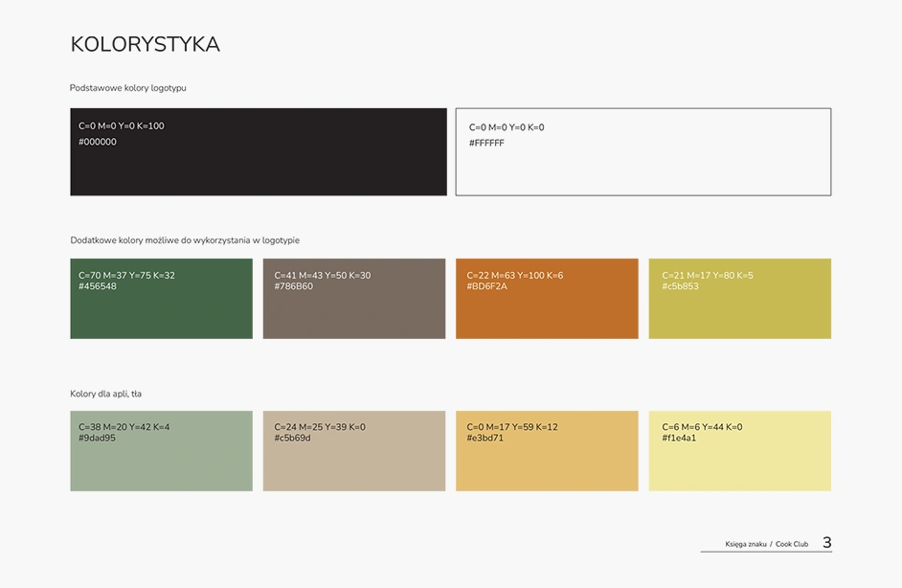Click the black #000000 color swatch
This screenshot has height=588, width=902.
tap(258, 163)
